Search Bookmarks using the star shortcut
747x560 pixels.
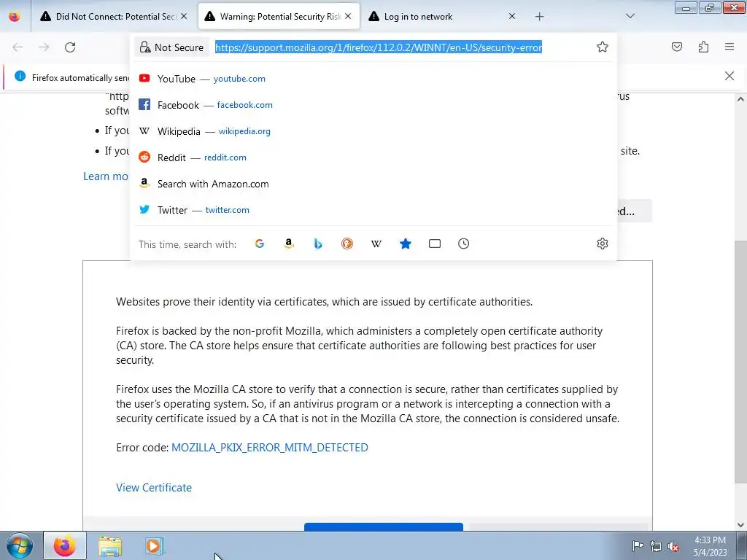click(x=406, y=244)
